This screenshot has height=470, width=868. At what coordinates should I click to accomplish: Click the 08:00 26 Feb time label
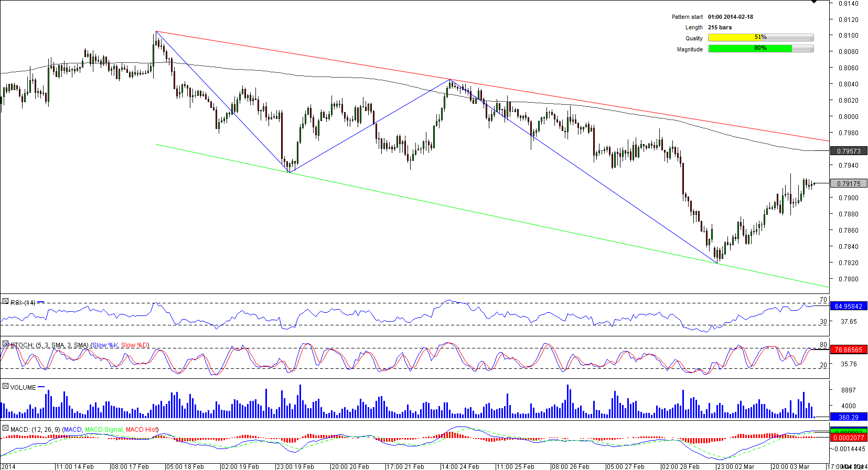571,466
